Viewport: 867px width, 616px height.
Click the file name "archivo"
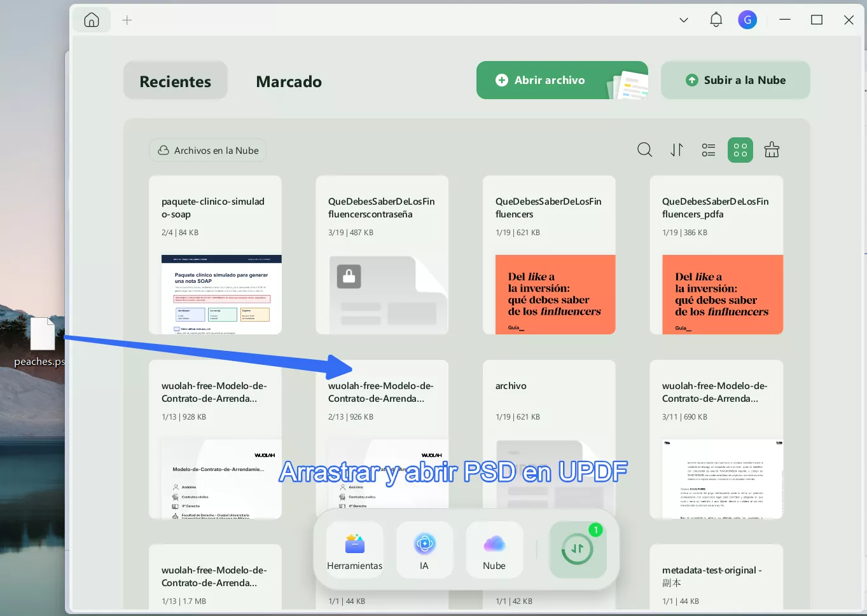511,386
